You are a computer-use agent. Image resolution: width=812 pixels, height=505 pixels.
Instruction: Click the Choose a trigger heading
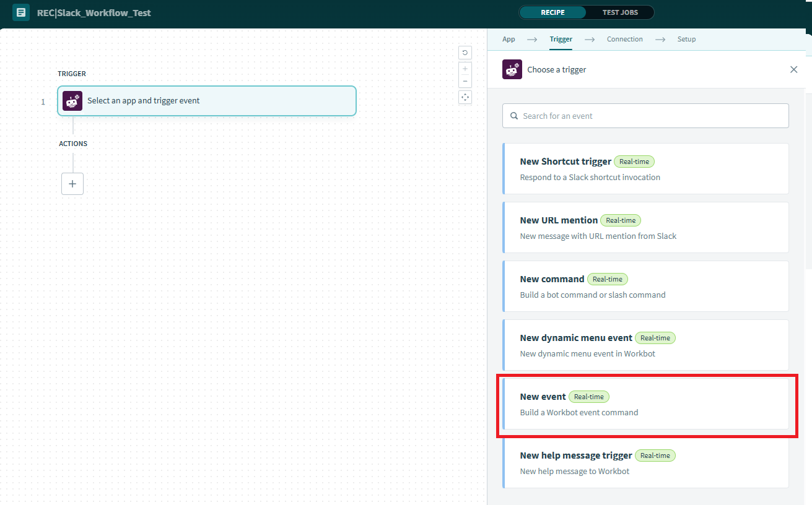pos(557,69)
